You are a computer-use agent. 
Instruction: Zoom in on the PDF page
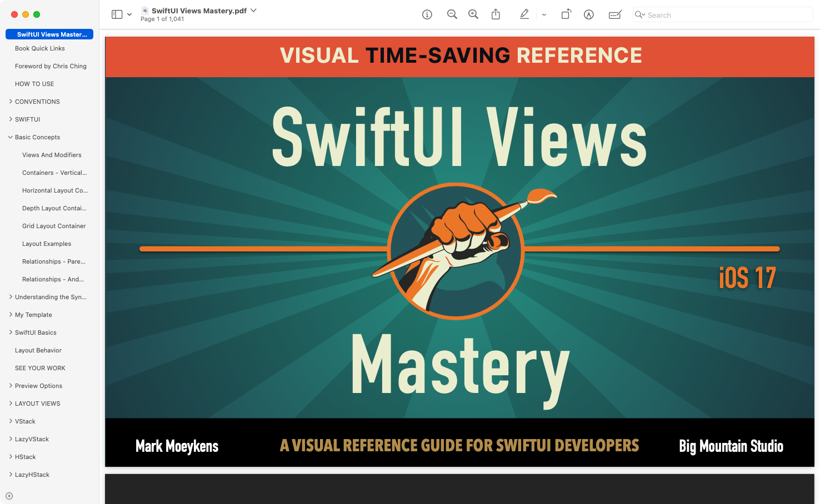coord(473,15)
